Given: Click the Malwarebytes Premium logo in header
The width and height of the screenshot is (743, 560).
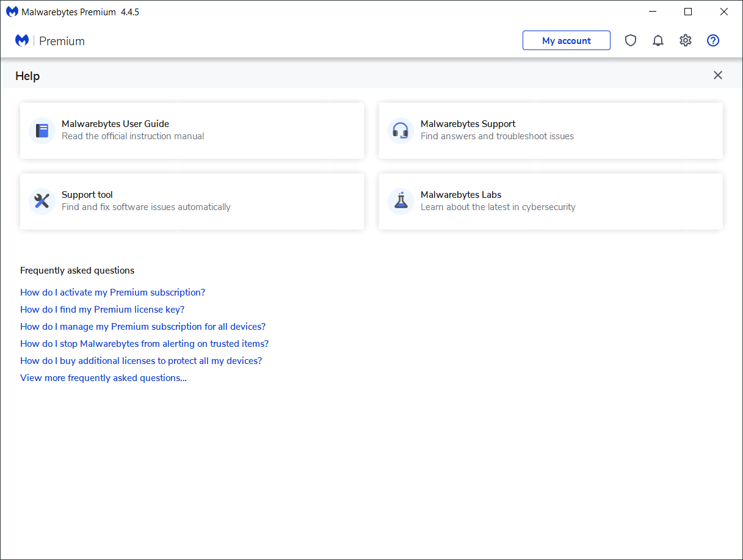Looking at the screenshot, I should pyautogui.click(x=22, y=40).
